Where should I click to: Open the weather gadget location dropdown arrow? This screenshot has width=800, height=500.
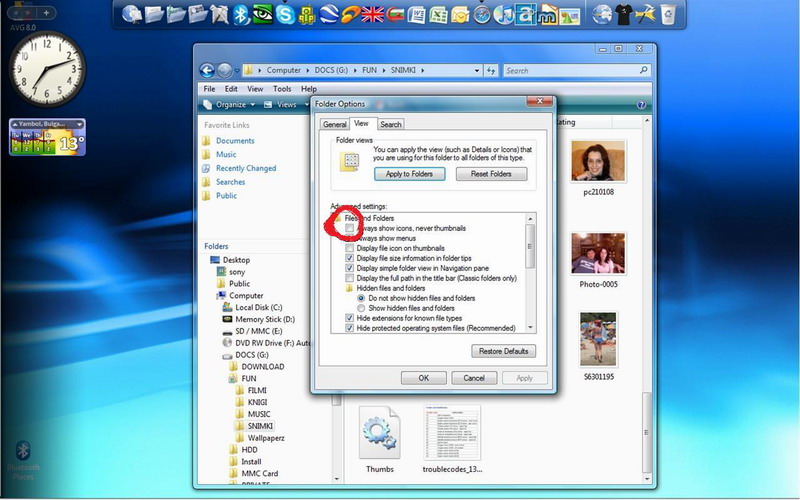coord(79,124)
